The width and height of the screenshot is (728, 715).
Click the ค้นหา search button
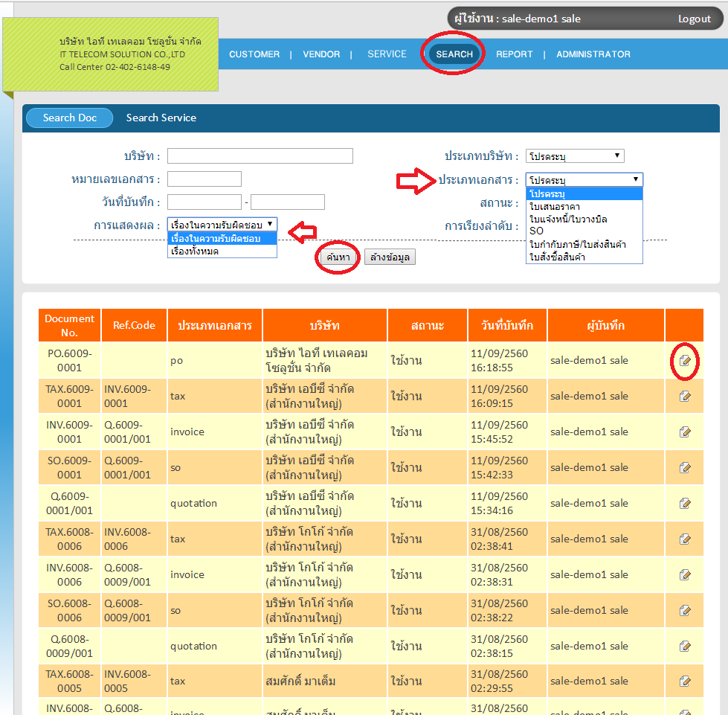(x=338, y=257)
